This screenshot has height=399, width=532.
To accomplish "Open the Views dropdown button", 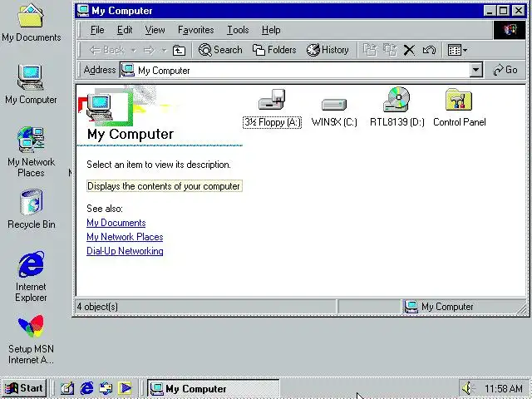I will 457,50.
